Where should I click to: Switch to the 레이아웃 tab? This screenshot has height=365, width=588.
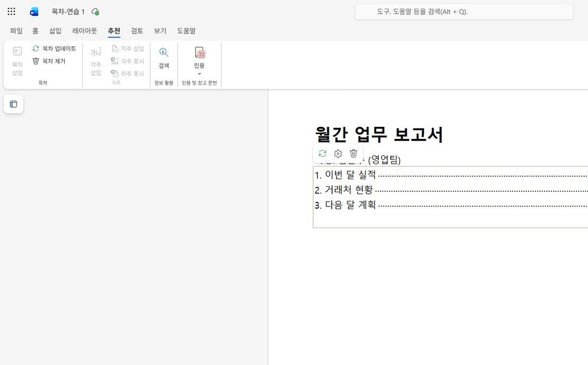point(84,31)
